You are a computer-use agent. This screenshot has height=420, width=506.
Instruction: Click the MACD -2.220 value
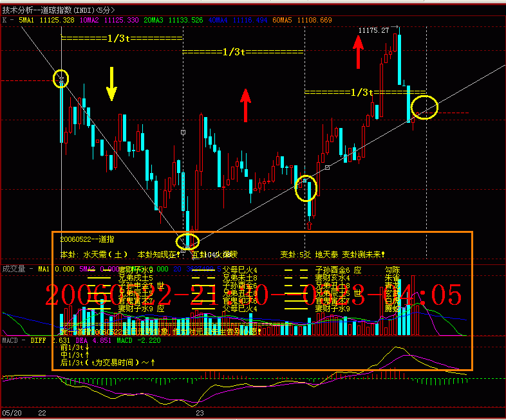point(138,340)
